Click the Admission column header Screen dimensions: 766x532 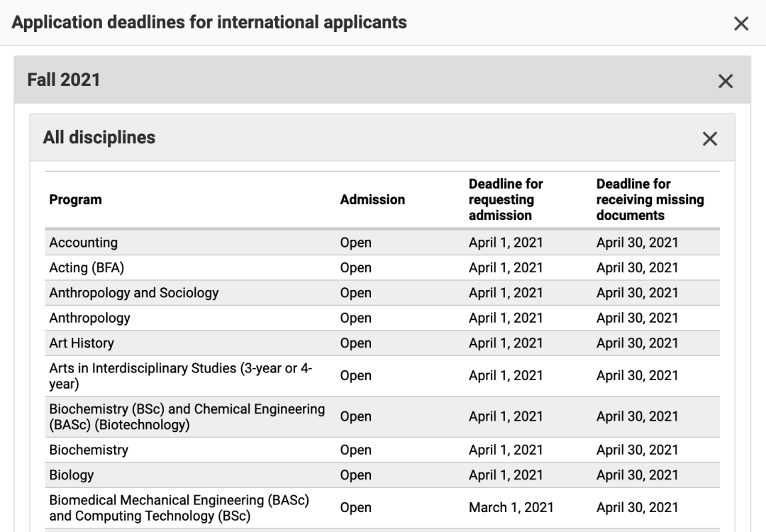click(x=372, y=199)
